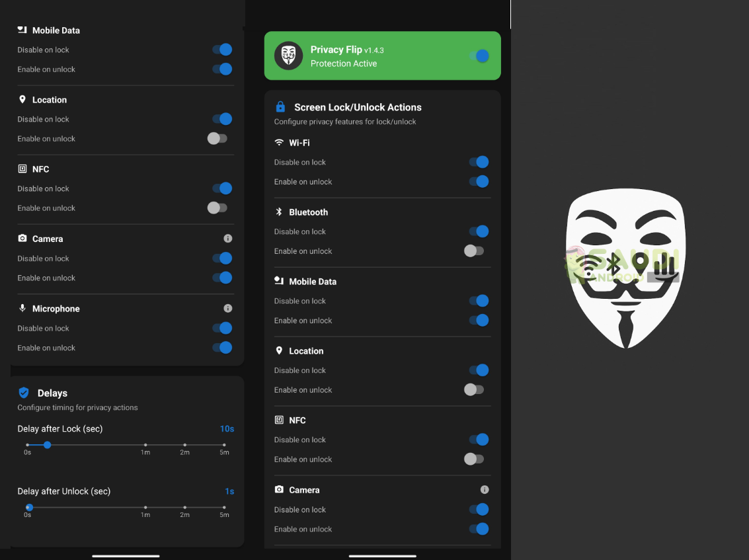Open the Camera info icon in left panel
The width and height of the screenshot is (749, 560).
[228, 238]
